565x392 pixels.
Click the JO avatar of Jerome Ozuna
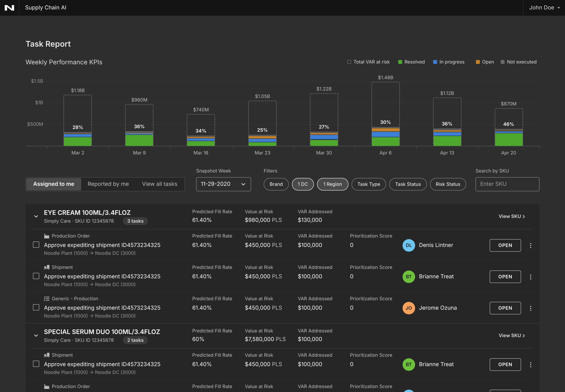tap(409, 308)
